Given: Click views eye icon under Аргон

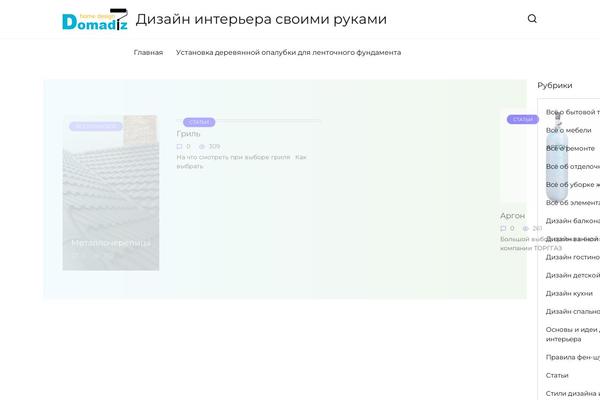Looking at the screenshot, I should click(x=526, y=228).
